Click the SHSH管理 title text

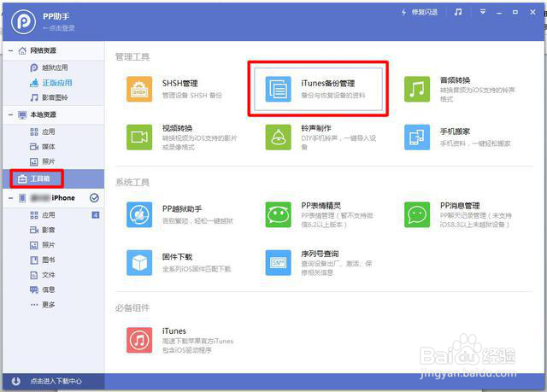(x=180, y=84)
